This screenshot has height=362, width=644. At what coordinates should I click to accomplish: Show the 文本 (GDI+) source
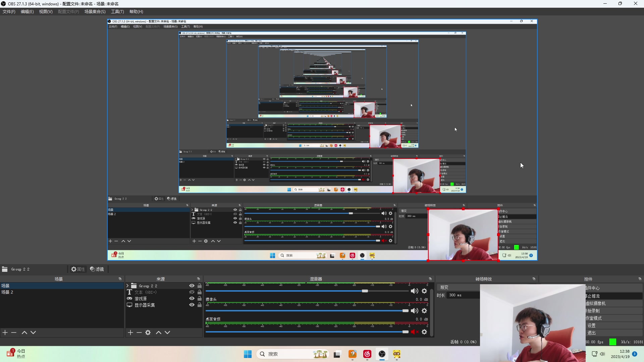tap(192, 292)
